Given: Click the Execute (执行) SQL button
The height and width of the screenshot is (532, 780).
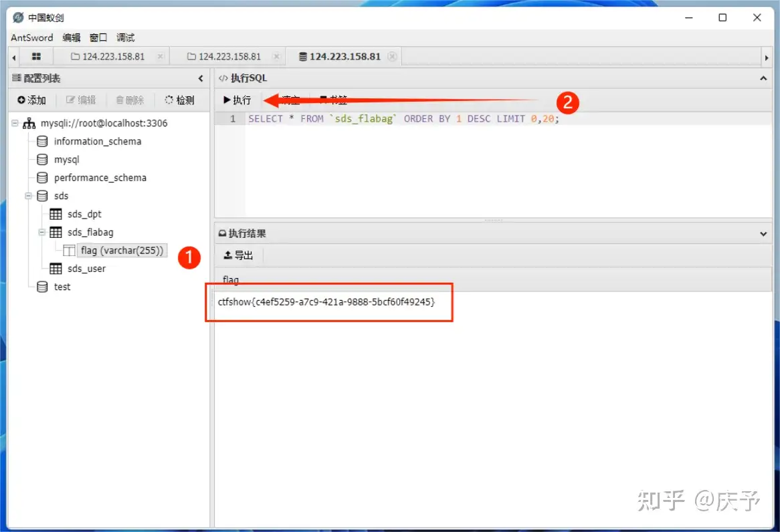Looking at the screenshot, I should coord(237,100).
